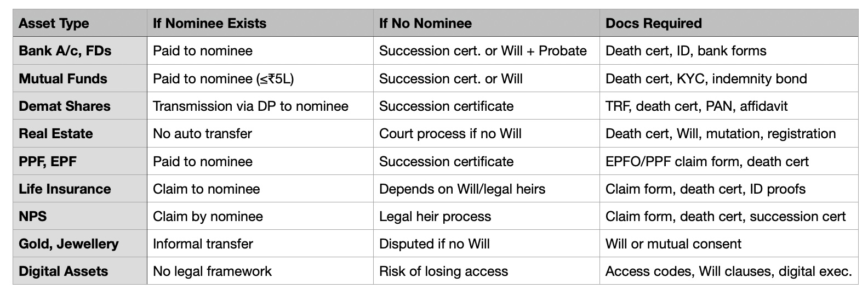This screenshot has height=294, width=868.
Task: Click the 'Paid to nominee (≤₹5L)' cell
Action: (260, 78)
